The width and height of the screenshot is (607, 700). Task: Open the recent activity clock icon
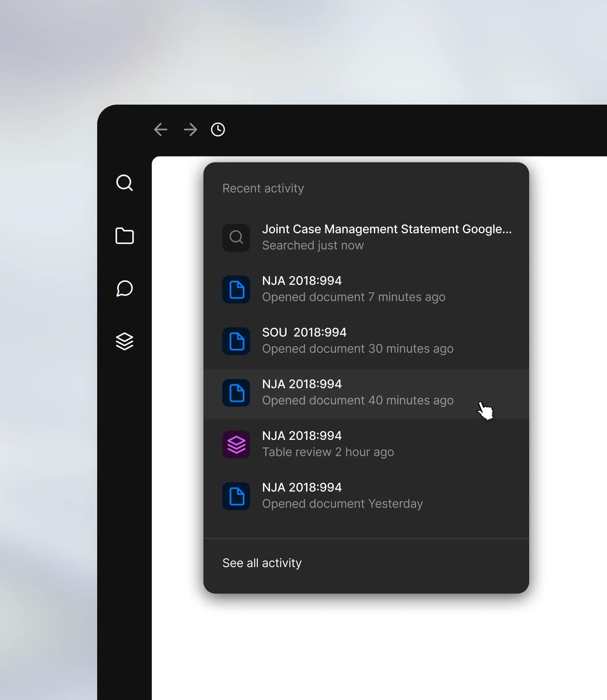click(x=218, y=130)
